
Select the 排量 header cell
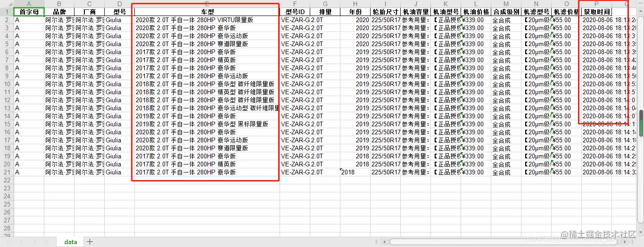click(325, 12)
